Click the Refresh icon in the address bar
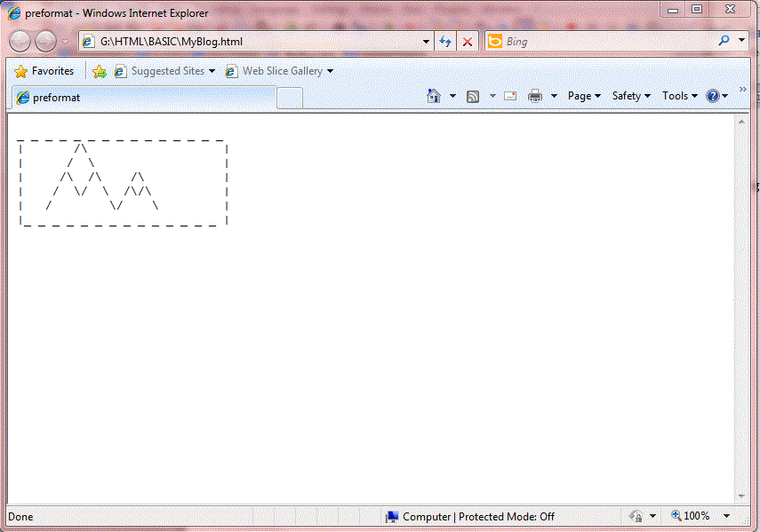Viewport: 760px width, 532px height. [x=444, y=41]
